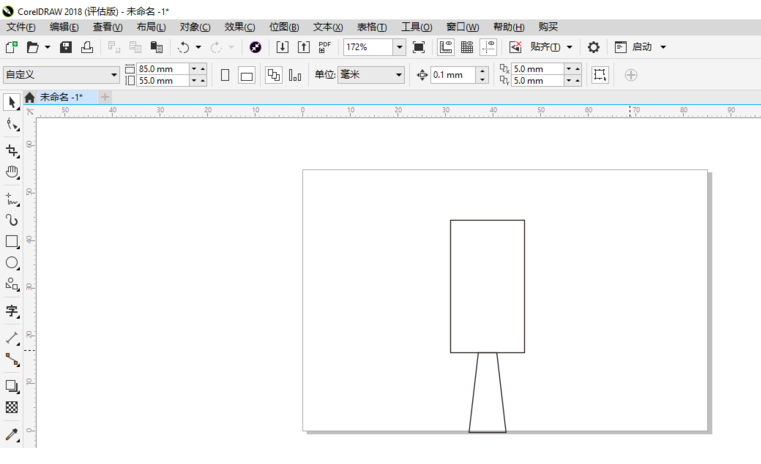The height and width of the screenshot is (464, 761).
Task: Activate the Text tool (字)
Action: 12,312
